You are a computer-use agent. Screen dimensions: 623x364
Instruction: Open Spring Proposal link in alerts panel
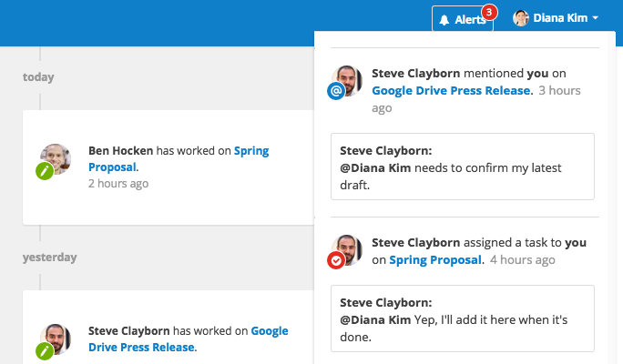click(435, 260)
